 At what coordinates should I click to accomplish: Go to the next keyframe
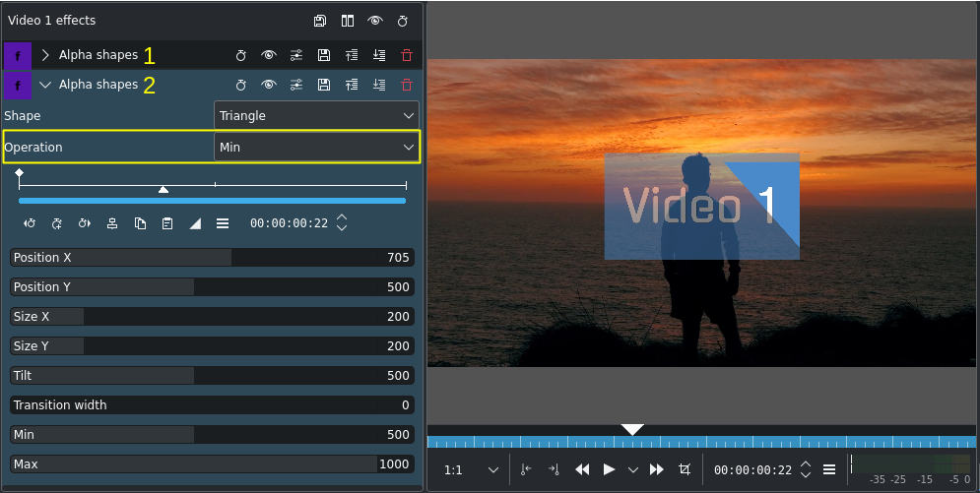point(85,223)
